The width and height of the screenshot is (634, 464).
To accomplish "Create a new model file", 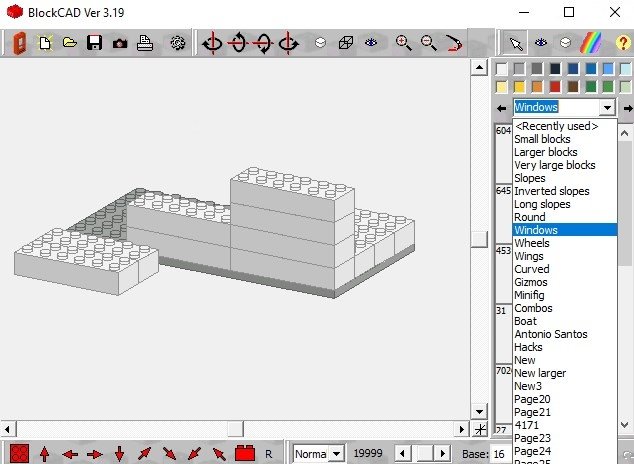I will pyautogui.click(x=45, y=43).
